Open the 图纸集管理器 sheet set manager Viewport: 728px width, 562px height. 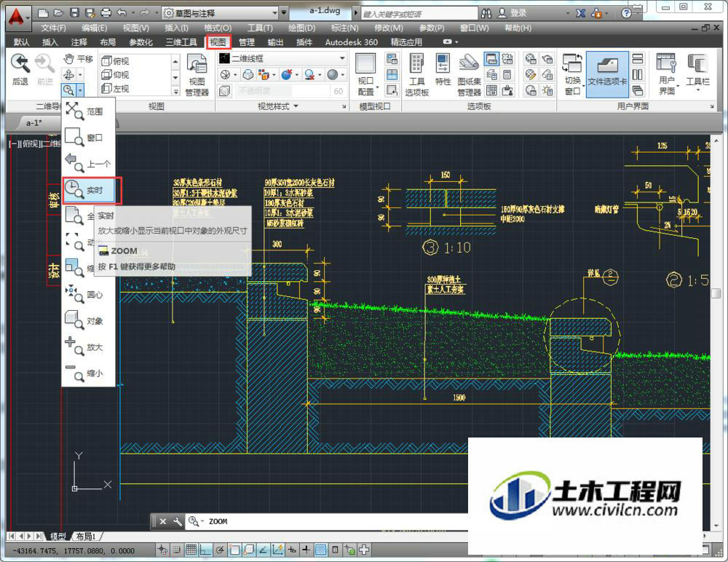pyautogui.click(x=469, y=74)
